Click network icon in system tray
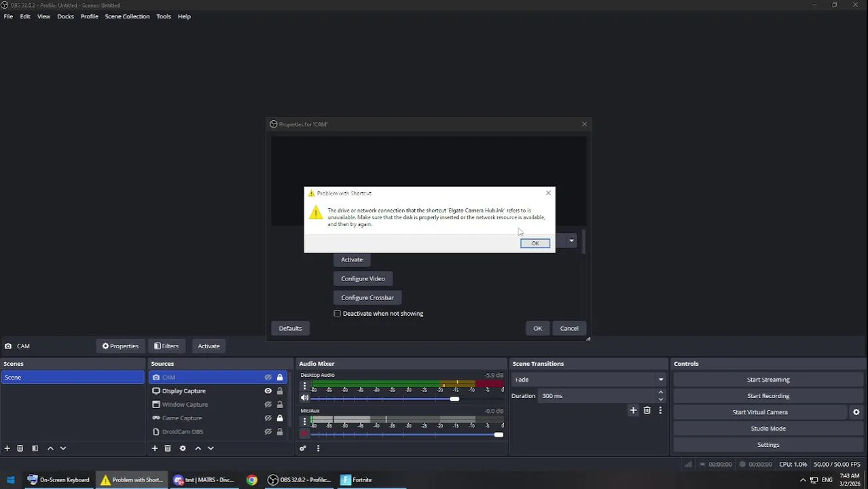This screenshot has height=489, width=868. coord(814,480)
